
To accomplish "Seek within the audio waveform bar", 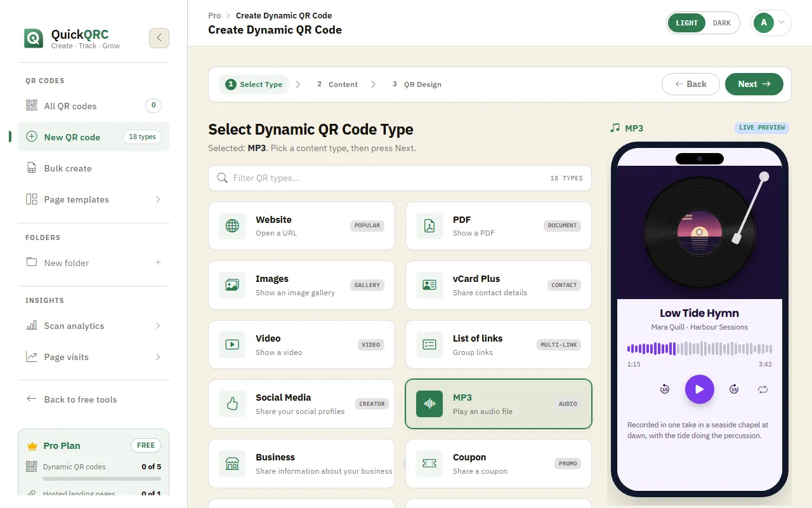I will [700, 349].
